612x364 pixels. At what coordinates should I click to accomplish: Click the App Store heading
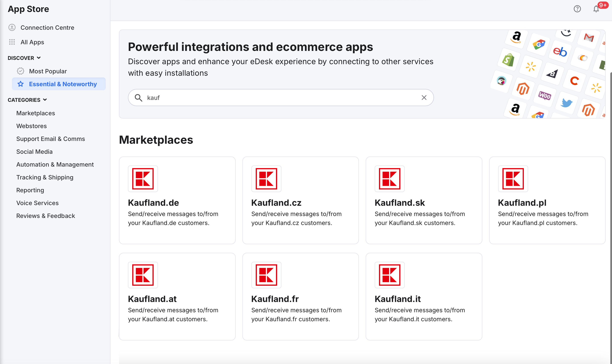[x=28, y=9]
